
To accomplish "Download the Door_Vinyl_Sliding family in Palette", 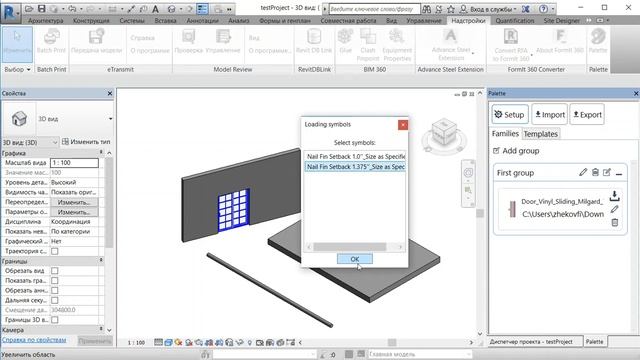I will click(614, 196).
